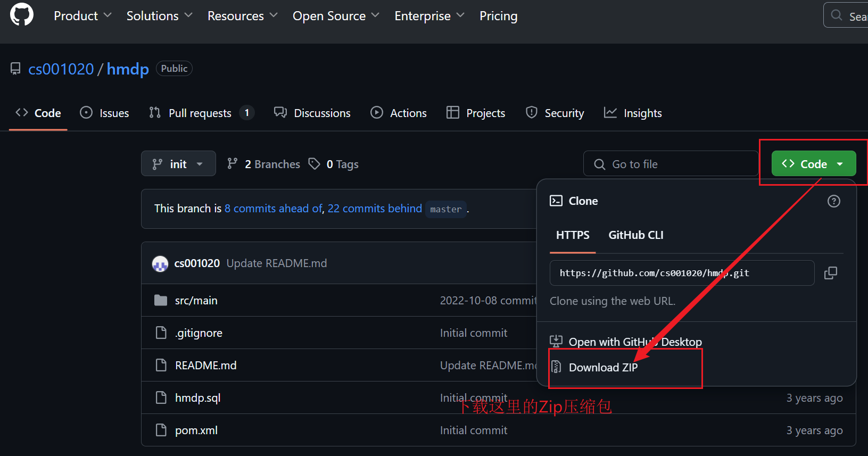The image size is (868, 456).
Task: Click the cs001020 author name in commit row
Action: coord(197,263)
